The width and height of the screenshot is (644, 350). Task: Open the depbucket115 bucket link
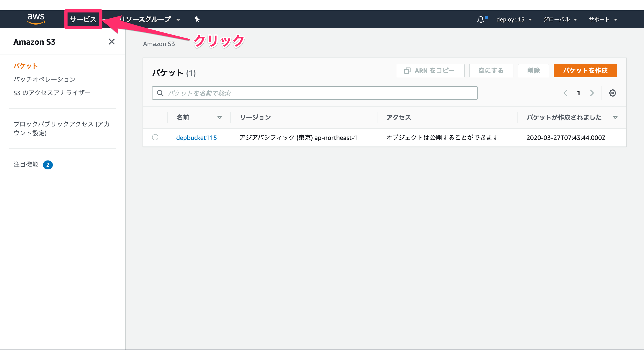click(196, 138)
